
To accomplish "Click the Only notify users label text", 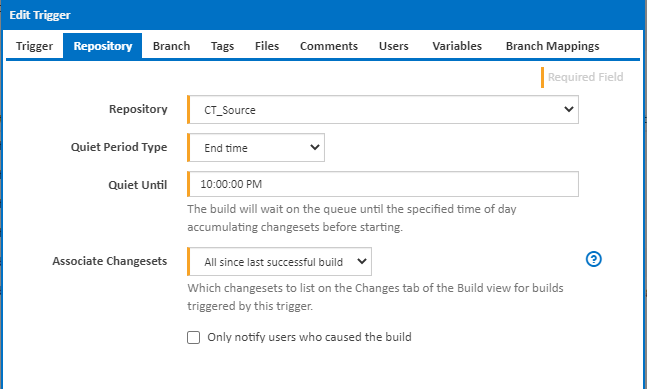I will click(309, 337).
